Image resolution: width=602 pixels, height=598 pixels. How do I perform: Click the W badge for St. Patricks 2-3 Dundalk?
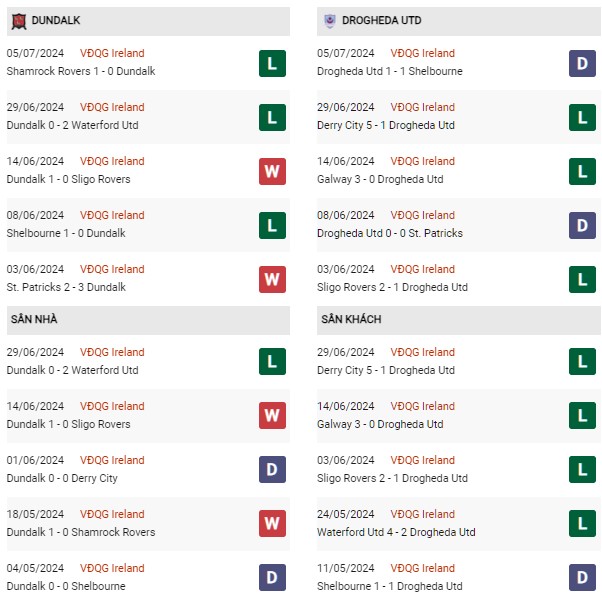pyautogui.click(x=272, y=279)
